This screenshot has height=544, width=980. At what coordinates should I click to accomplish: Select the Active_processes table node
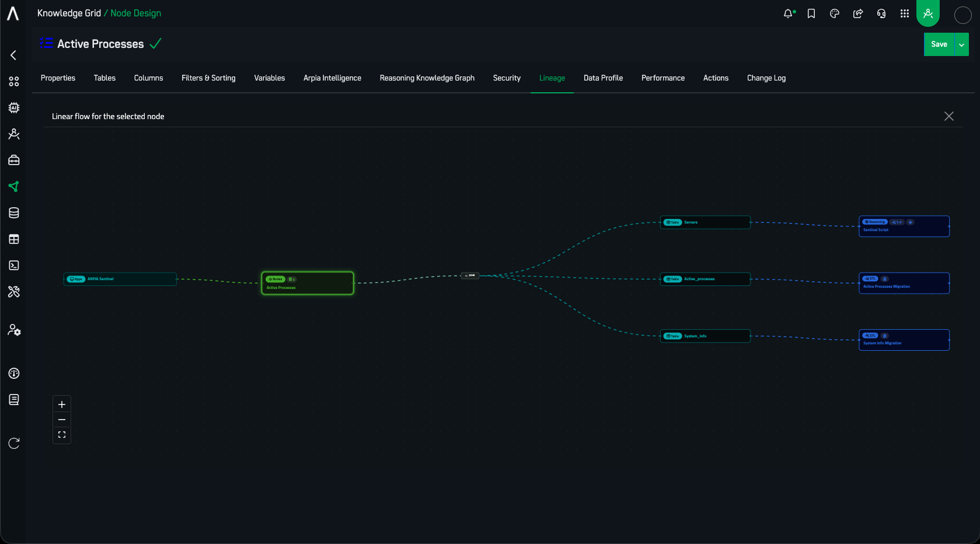(x=705, y=279)
